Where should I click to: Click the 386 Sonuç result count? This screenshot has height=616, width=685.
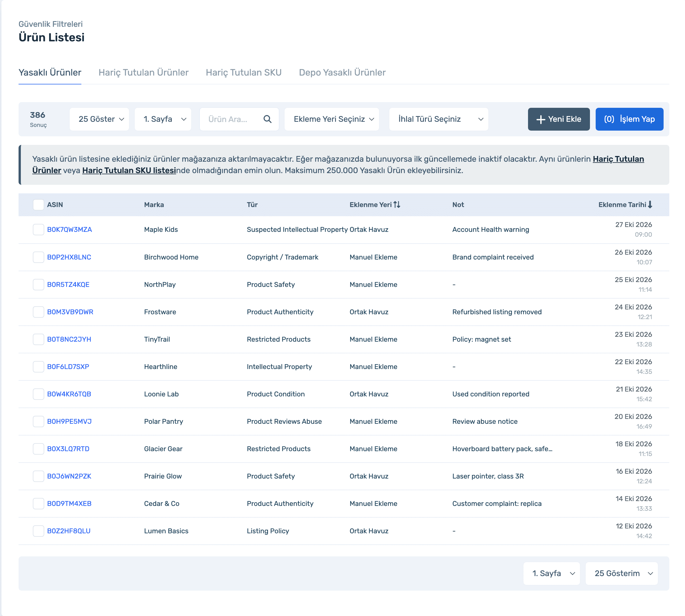point(38,119)
